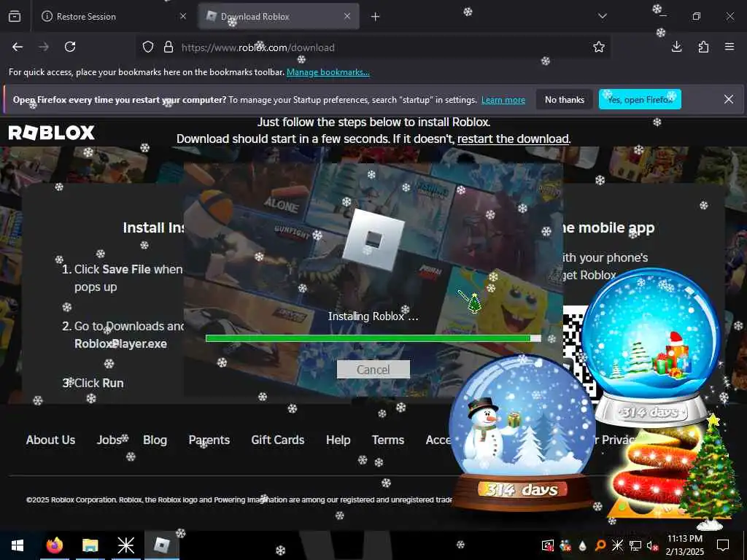Click the gifts snow globe widget
Image resolution: width=747 pixels, height=560 pixels.
pyautogui.click(x=650, y=345)
